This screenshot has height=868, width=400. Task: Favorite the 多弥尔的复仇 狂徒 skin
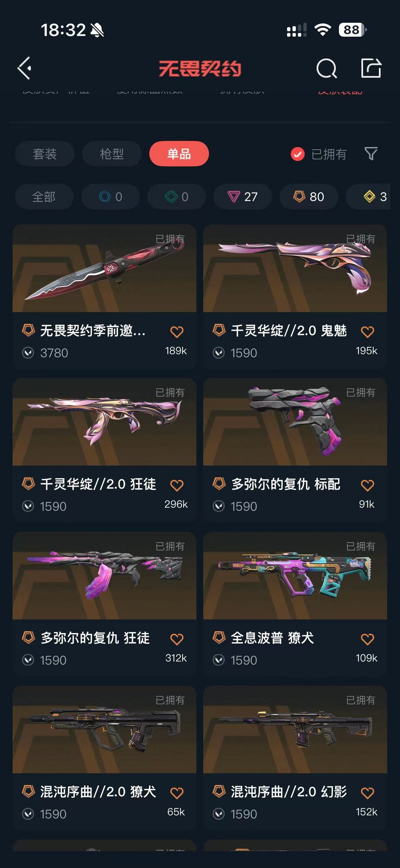pos(177,639)
